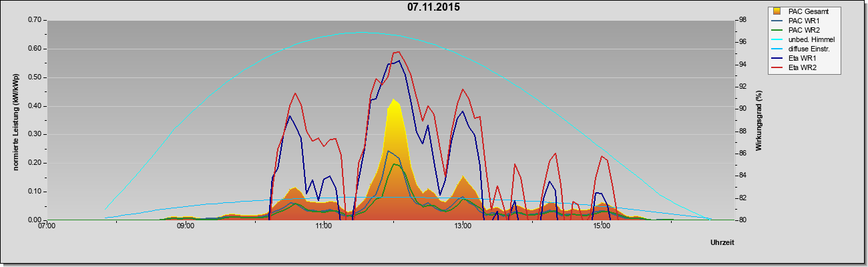The image size is (868, 267).
Task: Click the 0.70 left axis value
Action: [33, 20]
